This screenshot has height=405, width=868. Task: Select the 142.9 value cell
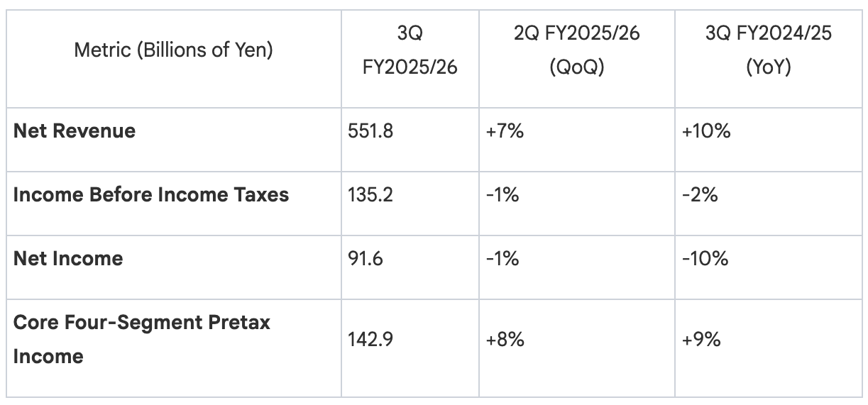371,339
